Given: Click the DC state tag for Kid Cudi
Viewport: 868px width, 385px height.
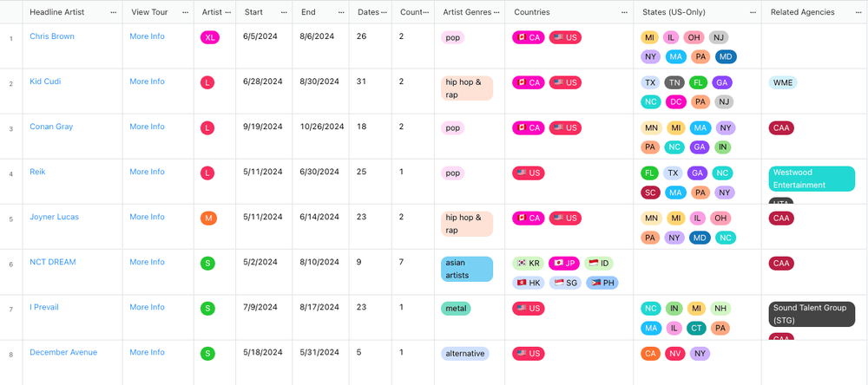Looking at the screenshot, I should [x=675, y=101].
